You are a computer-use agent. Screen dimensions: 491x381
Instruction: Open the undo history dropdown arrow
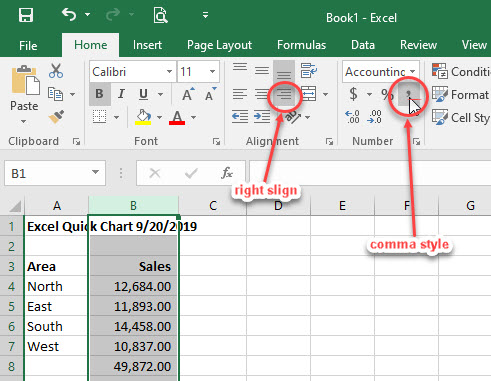point(88,15)
